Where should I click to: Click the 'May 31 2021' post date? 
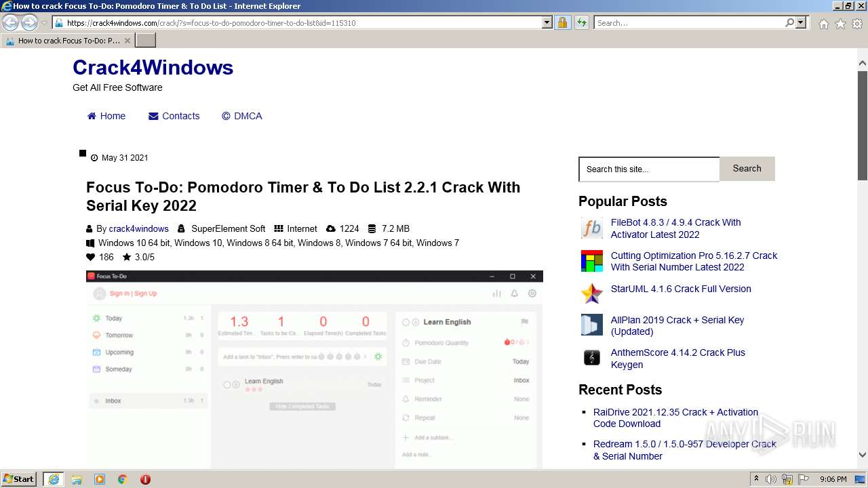125,158
